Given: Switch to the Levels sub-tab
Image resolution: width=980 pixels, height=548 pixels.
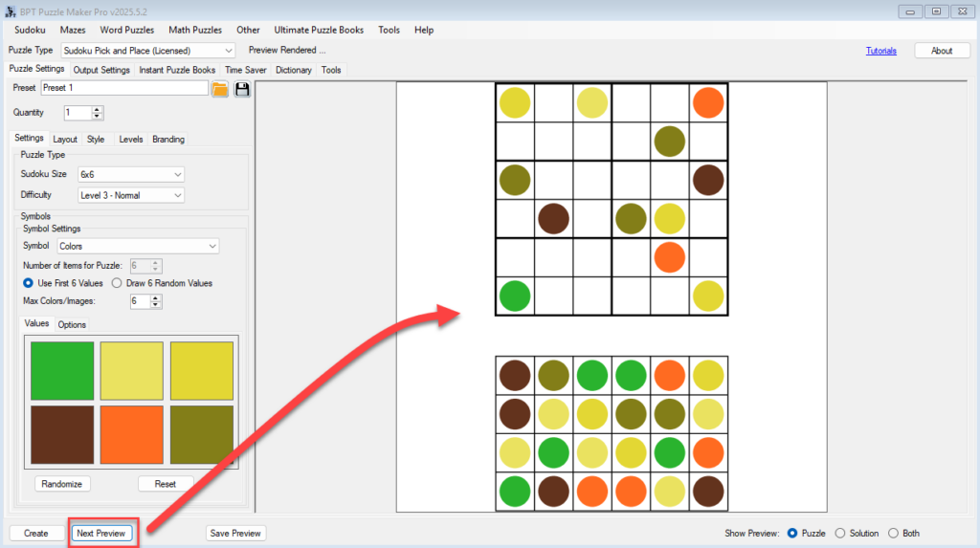Looking at the screenshot, I should click(x=130, y=140).
